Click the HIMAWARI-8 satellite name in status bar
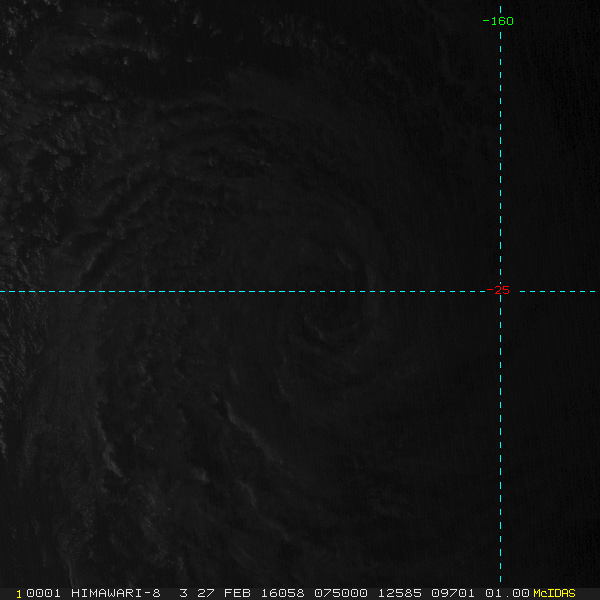Viewport: 600px width, 600px height. coord(116,593)
